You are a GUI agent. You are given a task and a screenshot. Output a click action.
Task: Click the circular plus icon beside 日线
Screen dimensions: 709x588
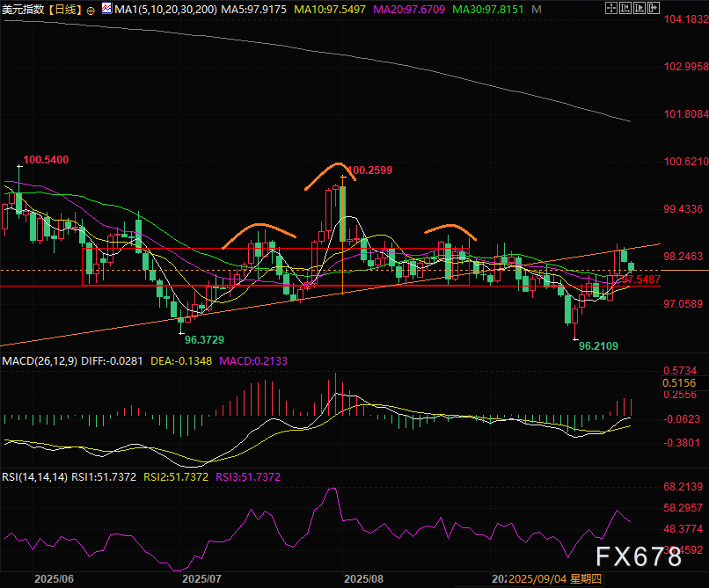click(91, 11)
